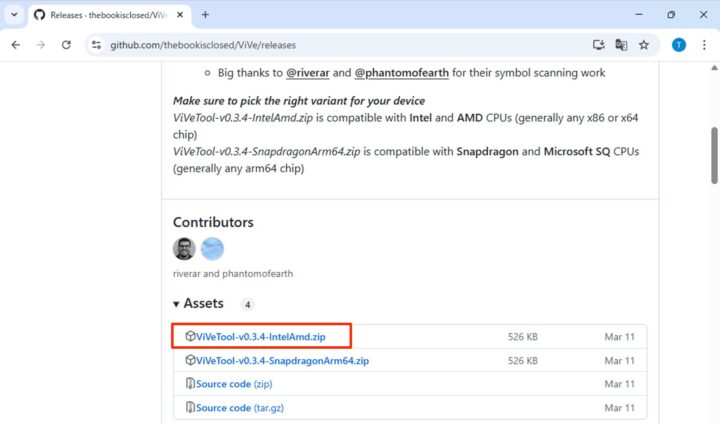This screenshot has height=424, width=720.
Task: Click the page vertical scrollbar thumb
Action: (714, 155)
